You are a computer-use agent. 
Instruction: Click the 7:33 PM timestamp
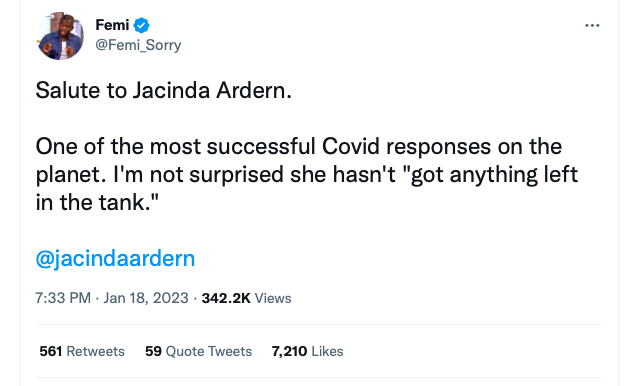point(63,298)
